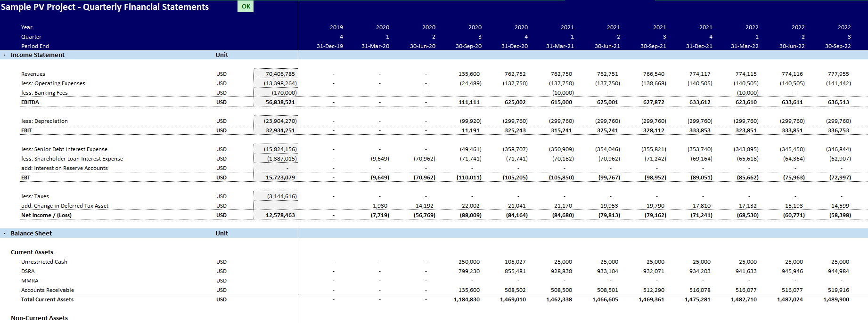Click Revenues total cell 70,406,785
The height and width of the screenshot is (323, 868).
[276, 74]
